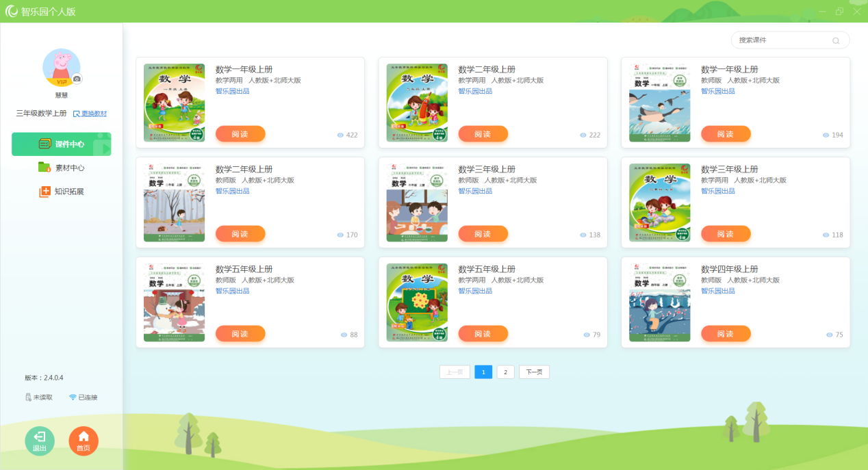868x470 pixels.
Task: Click the search magnifier icon
Action: 836,40
